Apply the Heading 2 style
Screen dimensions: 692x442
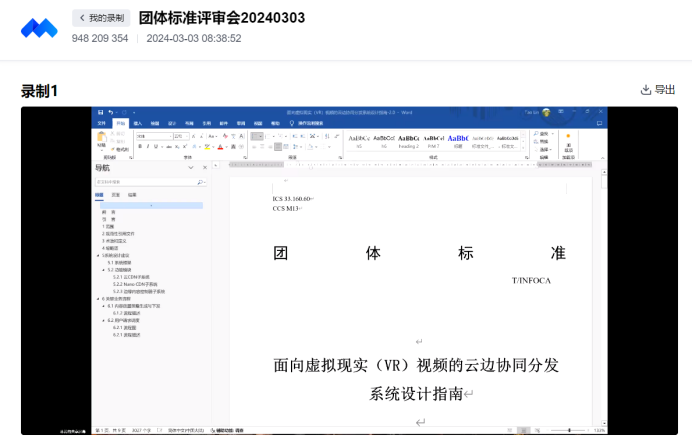(x=408, y=140)
